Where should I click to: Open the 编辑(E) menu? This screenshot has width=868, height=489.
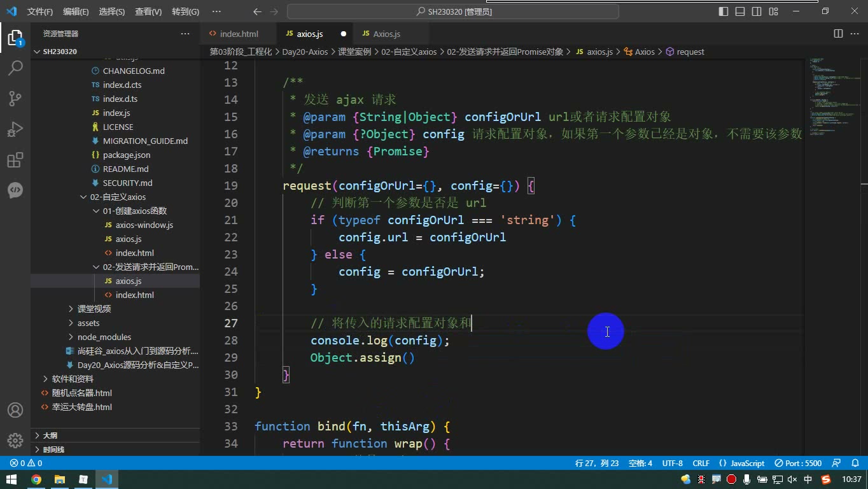[x=76, y=11]
